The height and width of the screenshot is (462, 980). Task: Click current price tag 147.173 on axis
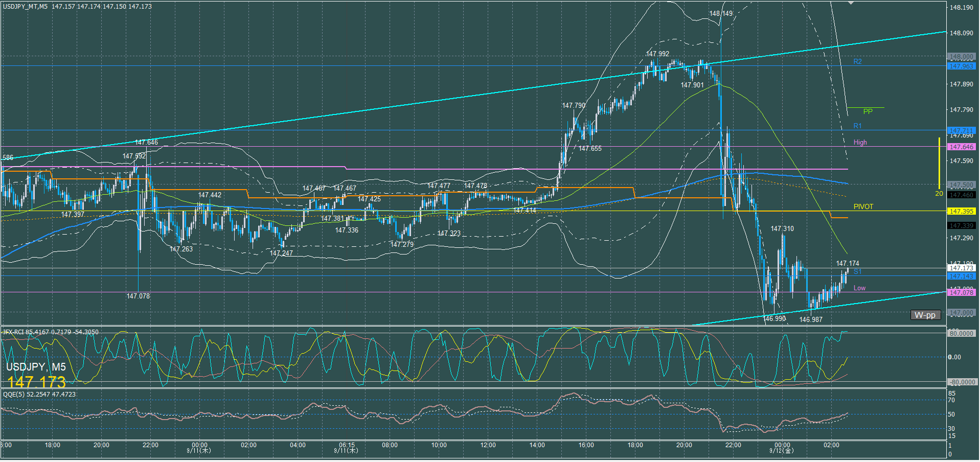961,268
